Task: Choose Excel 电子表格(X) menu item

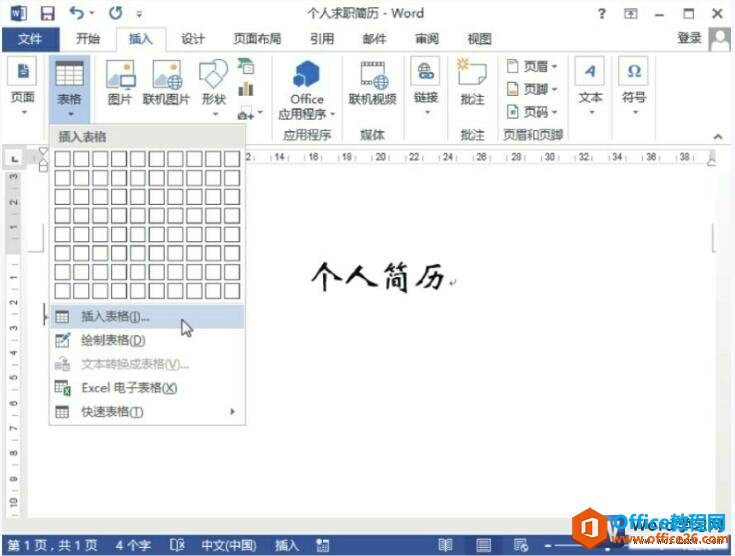Action: [147, 388]
